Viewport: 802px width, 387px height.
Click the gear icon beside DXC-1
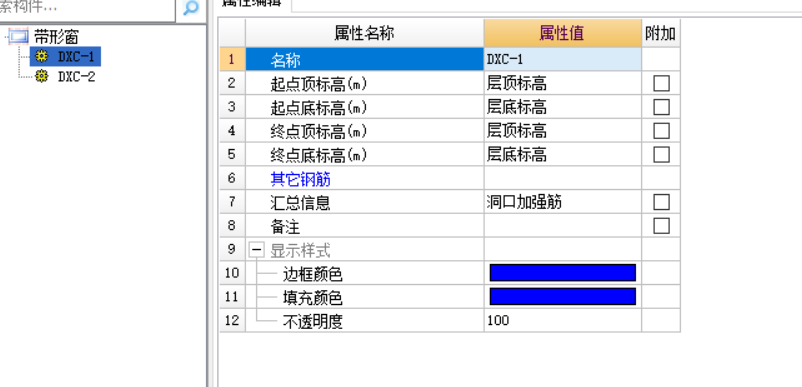(x=41, y=56)
